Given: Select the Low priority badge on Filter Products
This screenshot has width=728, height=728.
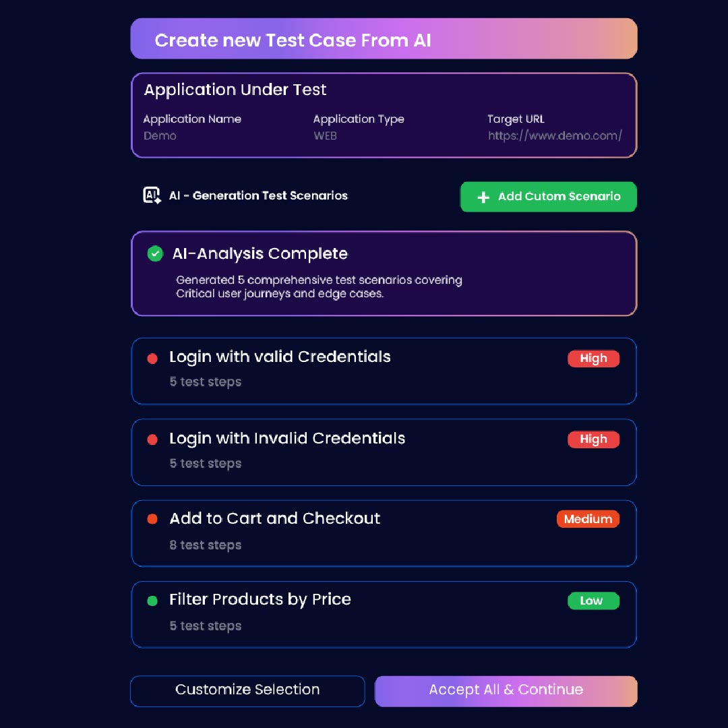Looking at the screenshot, I should click(593, 601).
